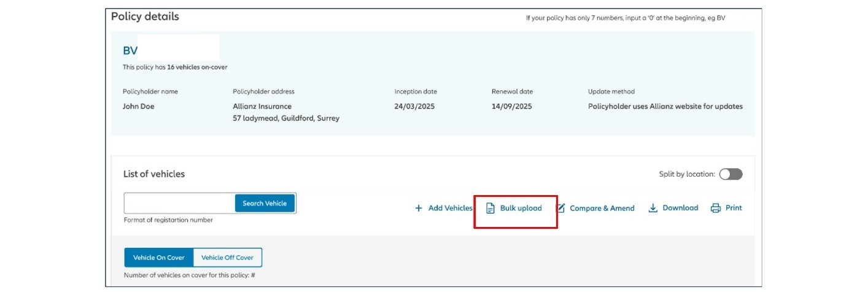Click the renewal date 14/09/2025
This screenshot has height=292, width=868.
[512, 106]
